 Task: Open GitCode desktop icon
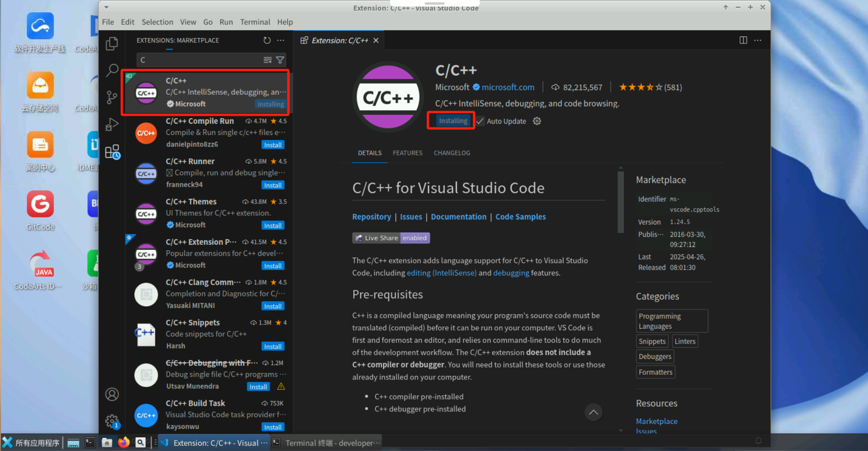tap(40, 211)
